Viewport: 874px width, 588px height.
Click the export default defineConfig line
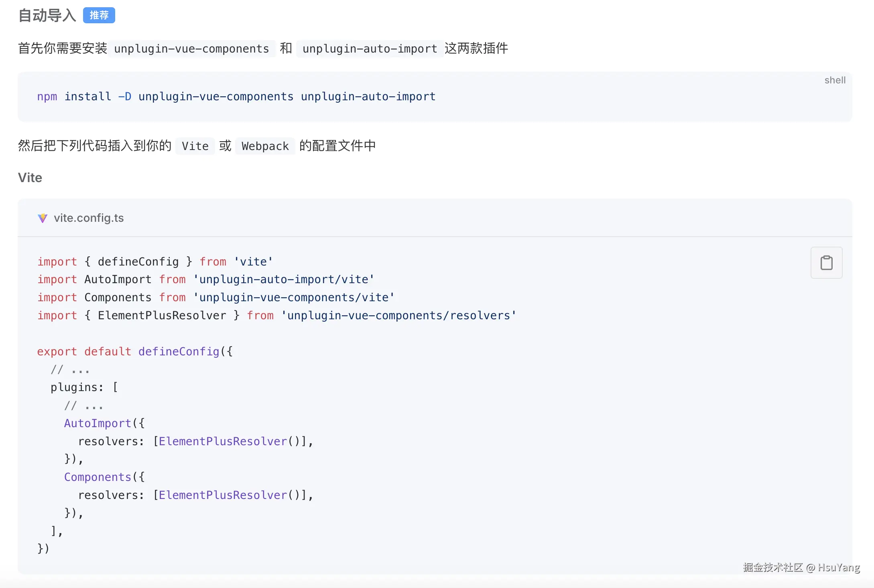pos(135,351)
